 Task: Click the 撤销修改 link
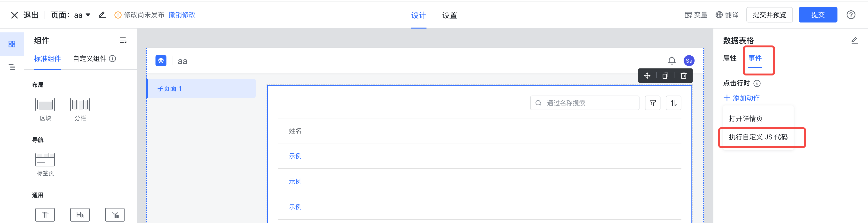[x=181, y=15]
